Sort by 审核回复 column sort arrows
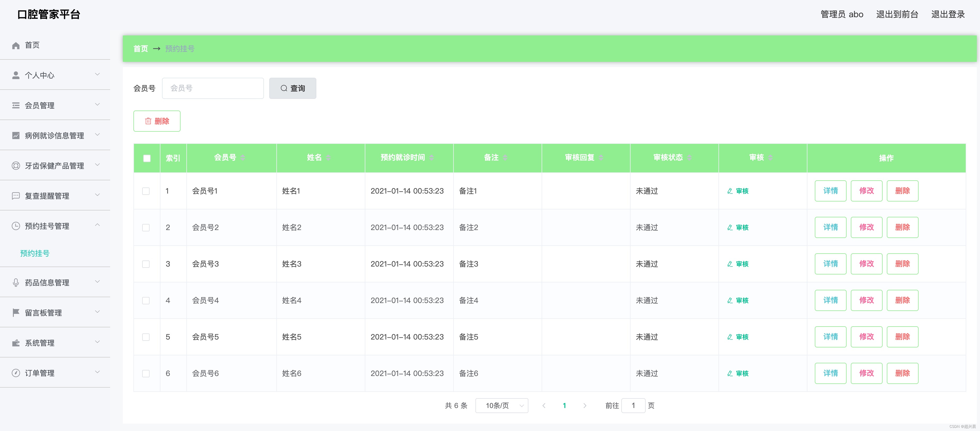This screenshot has height=431, width=980. [601, 158]
